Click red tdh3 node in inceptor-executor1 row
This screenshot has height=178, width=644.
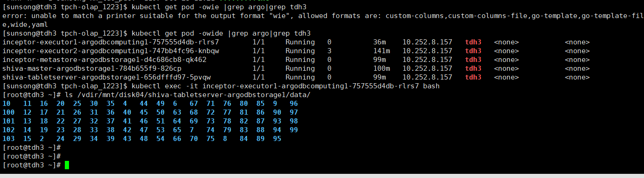coord(473,42)
